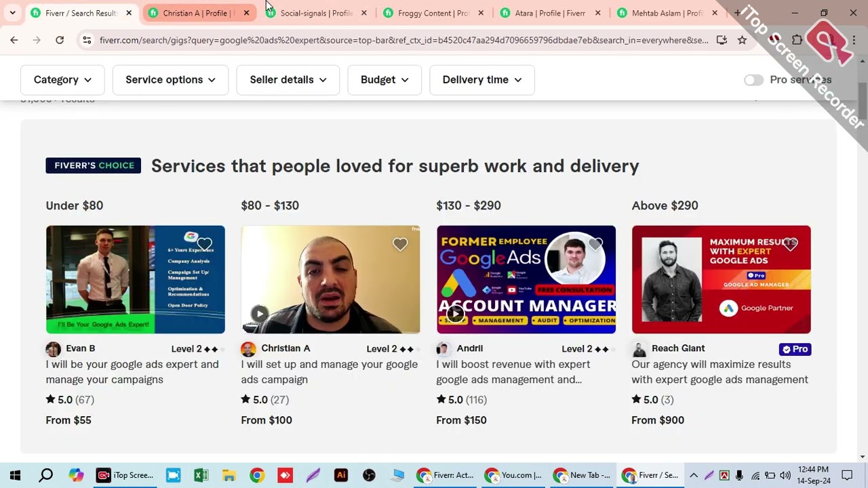Save Evan B gig with heart icon

click(x=204, y=244)
